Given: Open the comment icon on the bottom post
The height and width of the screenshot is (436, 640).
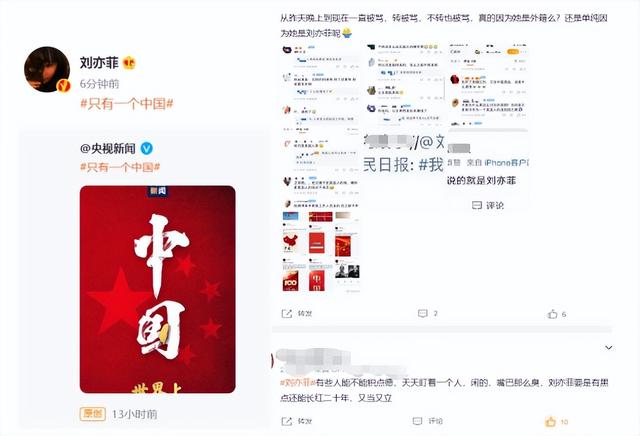Looking at the screenshot, I should 417,421.
